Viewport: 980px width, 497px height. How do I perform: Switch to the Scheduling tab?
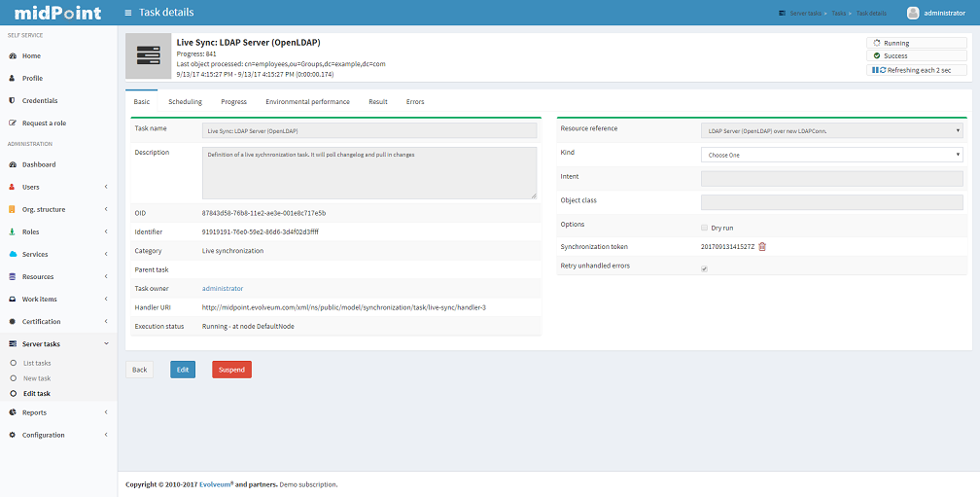(x=185, y=101)
